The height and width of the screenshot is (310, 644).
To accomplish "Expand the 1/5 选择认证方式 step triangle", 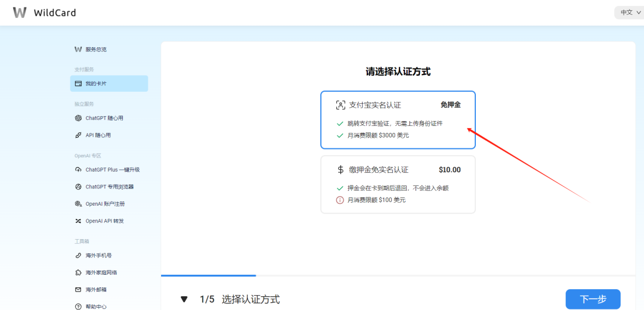I will pyautogui.click(x=184, y=299).
